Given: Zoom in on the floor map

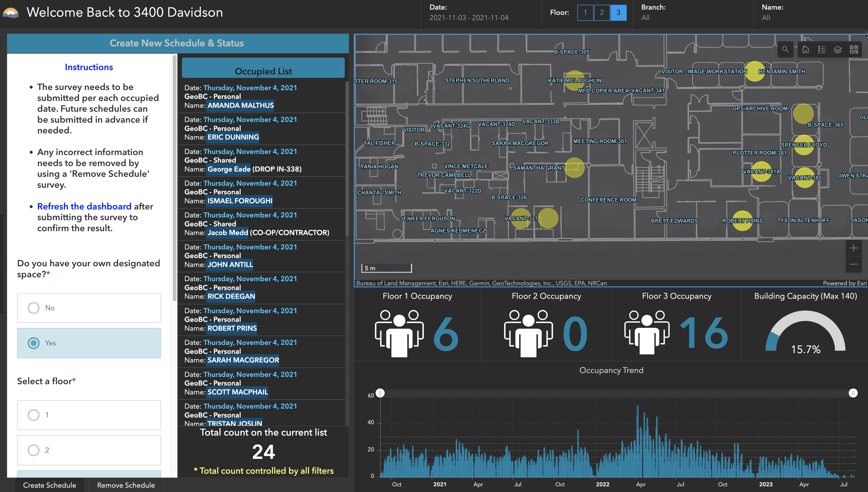Looking at the screenshot, I should pos(853,248).
